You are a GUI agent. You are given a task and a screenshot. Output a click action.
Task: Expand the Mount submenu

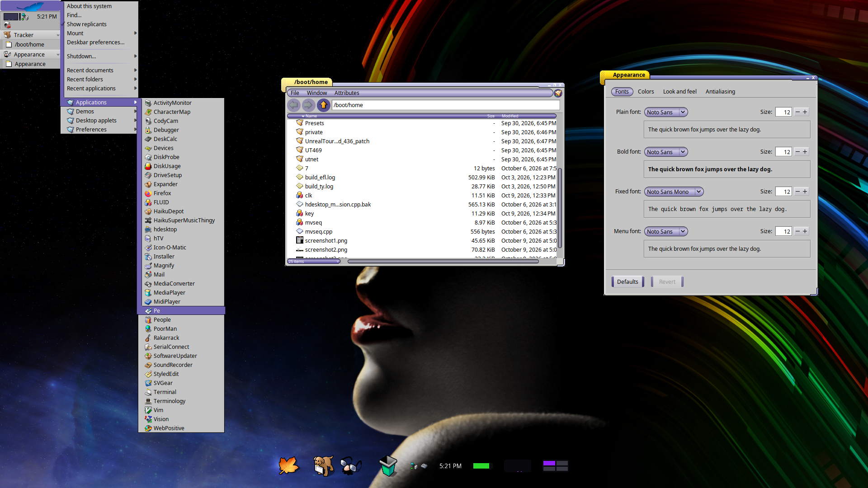click(x=101, y=33)
